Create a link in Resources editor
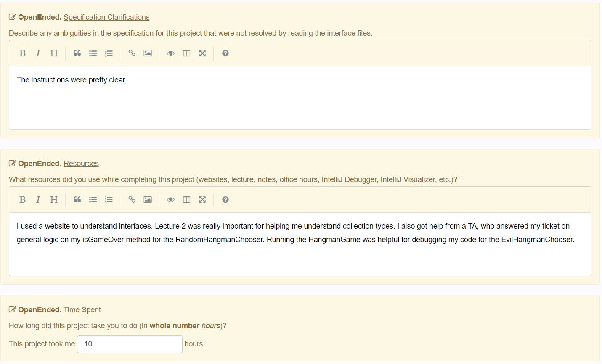This screenshot has height=364, width=602. pyautogui.click(x=132, y=200)
